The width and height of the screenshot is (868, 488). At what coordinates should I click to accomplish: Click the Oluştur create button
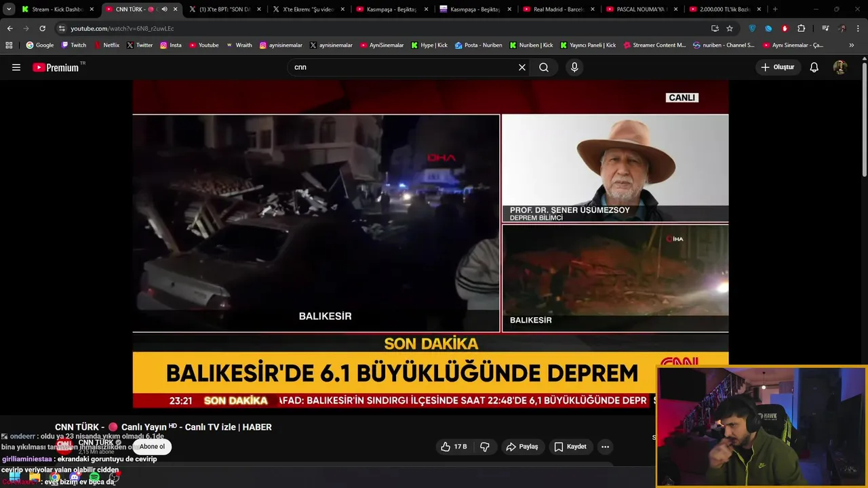point(777,67)
